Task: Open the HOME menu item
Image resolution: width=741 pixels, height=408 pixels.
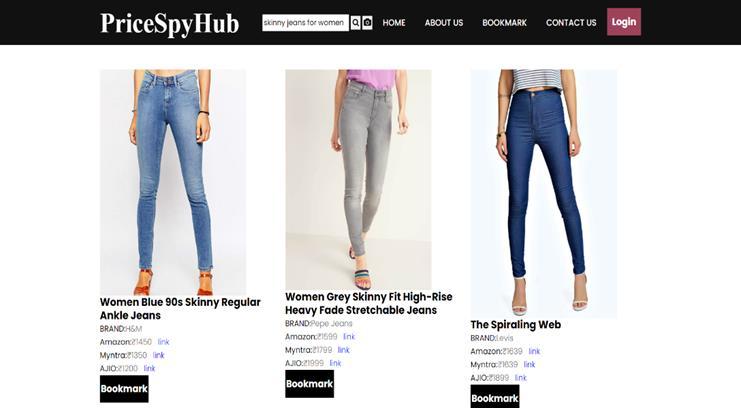Action: click(394, 23)
